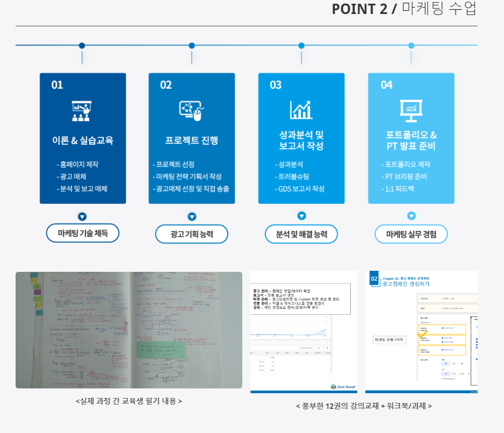Click the 02 chapter badge on the slide
Viewport: 504px width, 433px height.
tap(374, 279)
